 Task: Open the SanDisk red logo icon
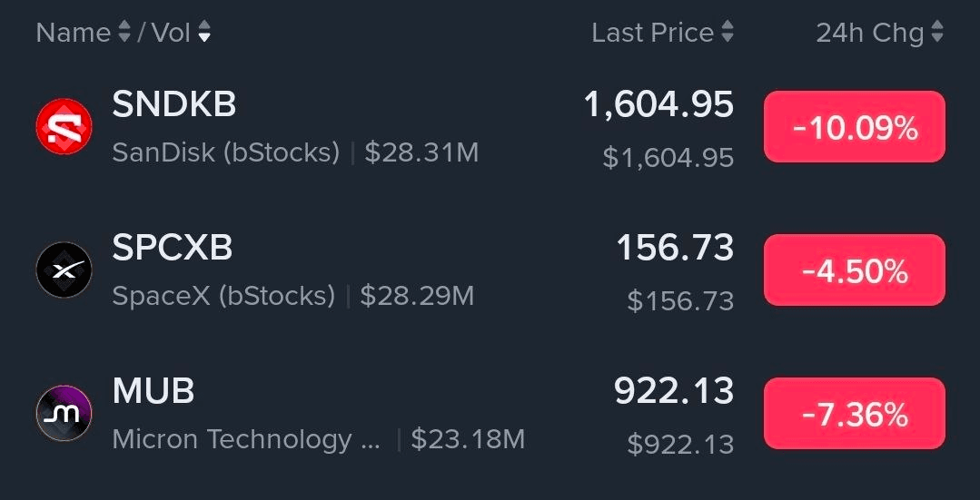(x=64, y=126)
